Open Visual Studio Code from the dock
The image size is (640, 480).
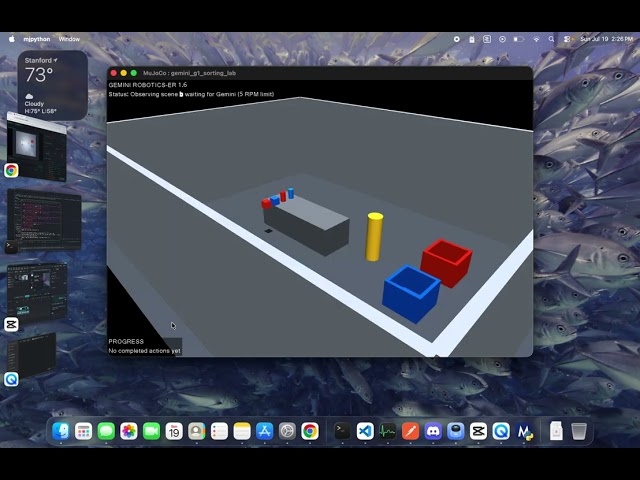pos(365,431)
